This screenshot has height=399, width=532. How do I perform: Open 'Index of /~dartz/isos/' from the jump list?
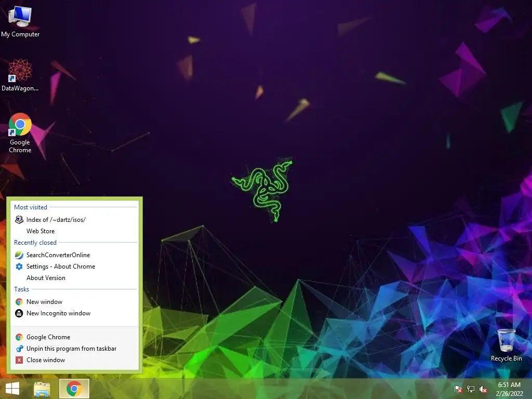(x=74, y=220)
